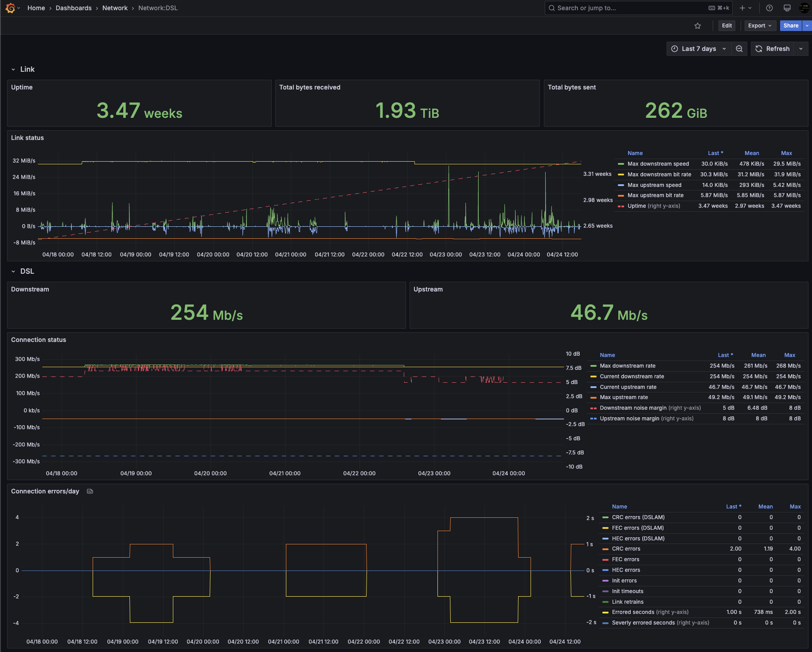Click yellow swatch of Errored seconds

[605, 612]
